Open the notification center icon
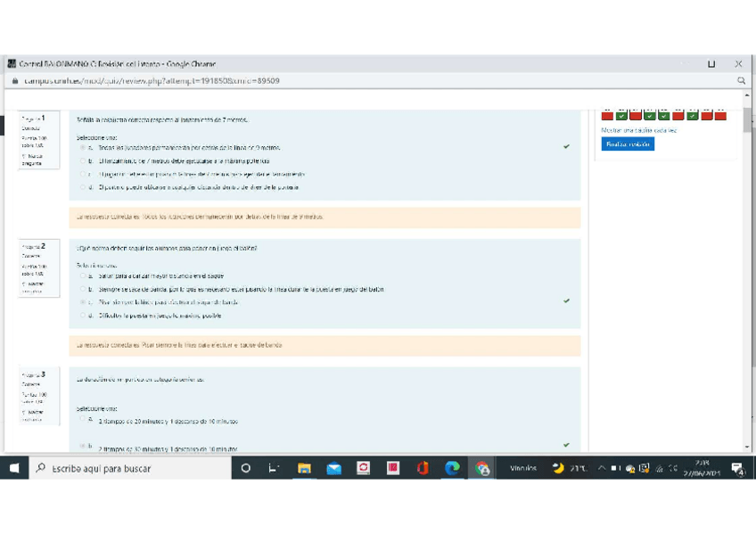Image resolution: width=756 pixels, height=534 pixels. (737, 468)
